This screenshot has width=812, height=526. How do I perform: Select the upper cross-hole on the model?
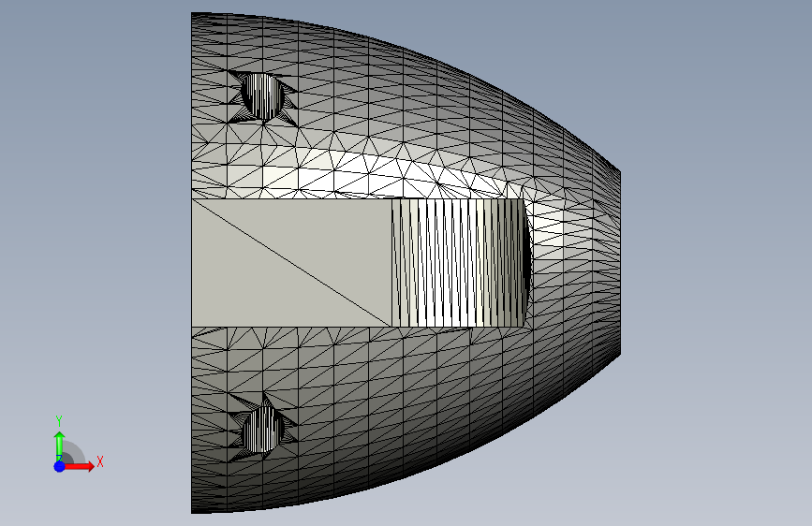click(262, 96)
